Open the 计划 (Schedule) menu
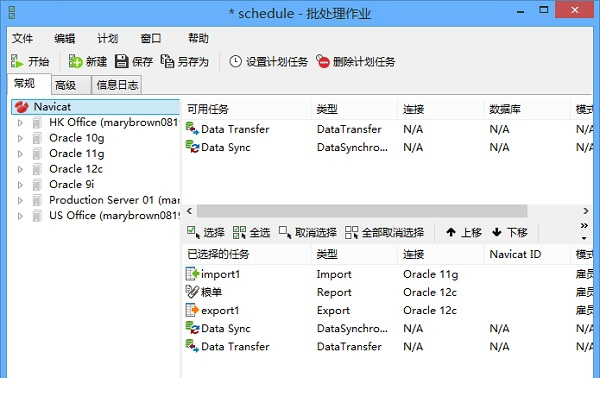Image resolution: width=600 pixels, height=393 pixels. tap(108, 38)
